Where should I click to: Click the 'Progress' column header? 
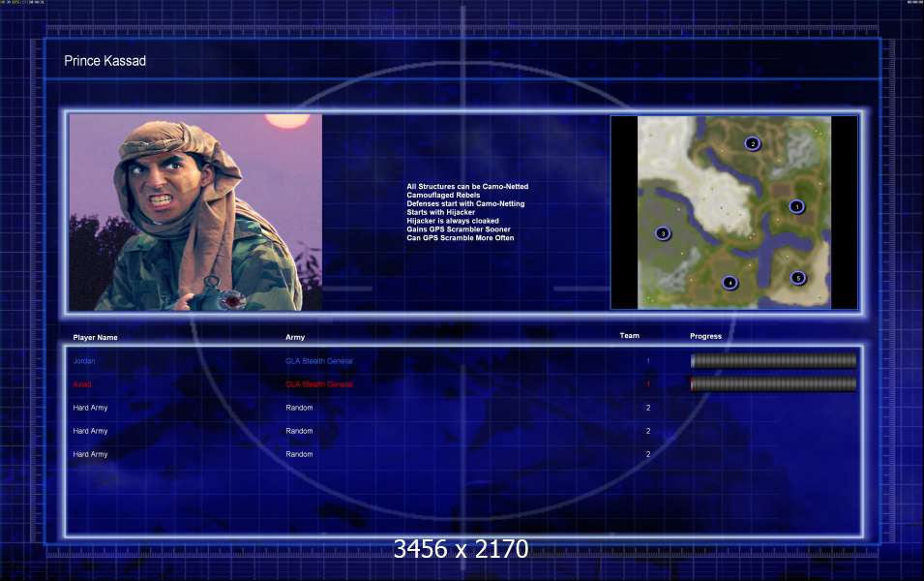[x=705, y=336]
